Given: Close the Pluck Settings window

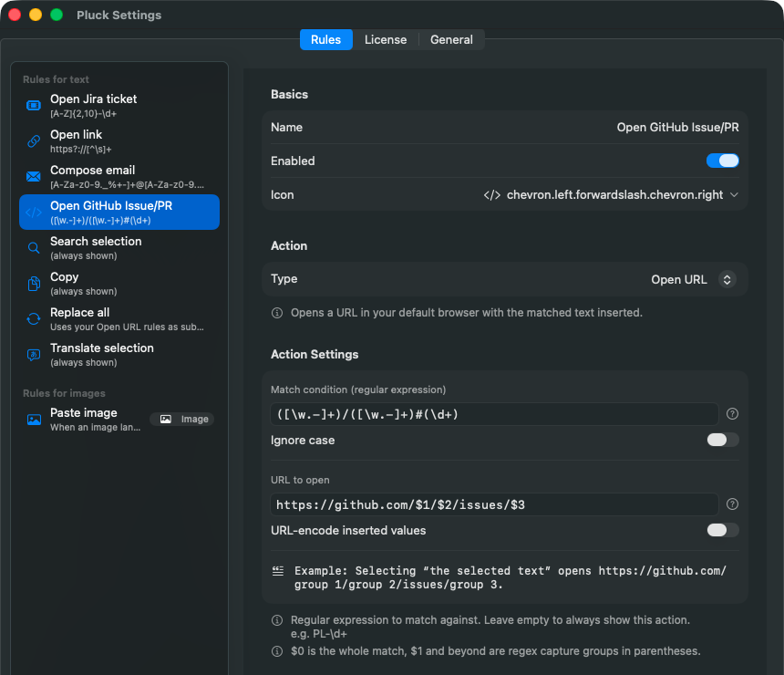Looking at the screenshot, I should click(x=15, y=15).
